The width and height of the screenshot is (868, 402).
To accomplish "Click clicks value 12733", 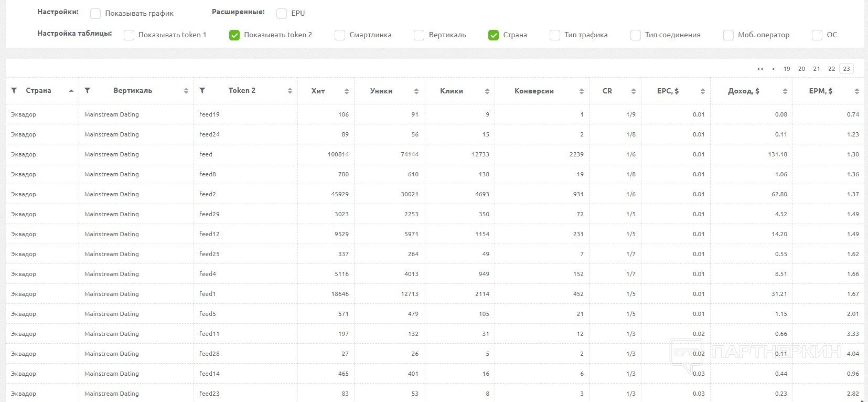I will click(x=480, y=154).
